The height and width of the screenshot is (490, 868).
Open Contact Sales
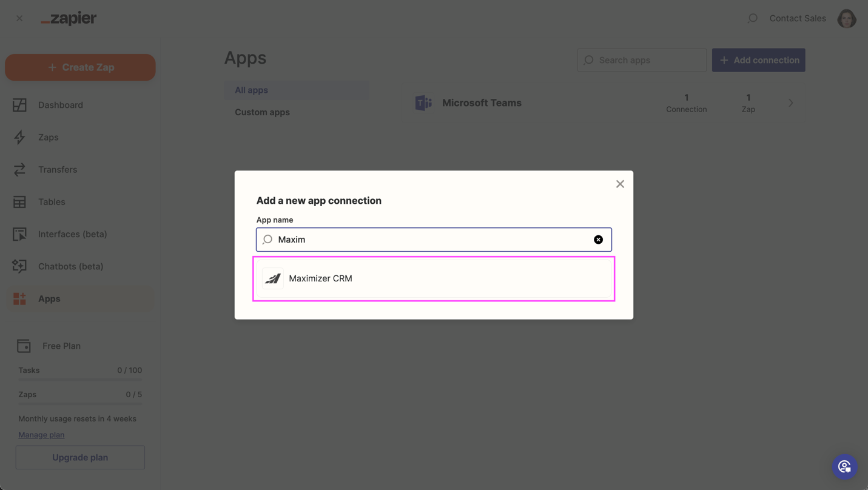pos(798,18)
